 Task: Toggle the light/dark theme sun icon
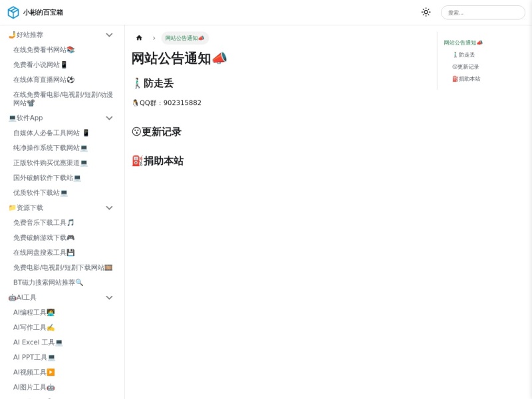[x=426, y=12]
